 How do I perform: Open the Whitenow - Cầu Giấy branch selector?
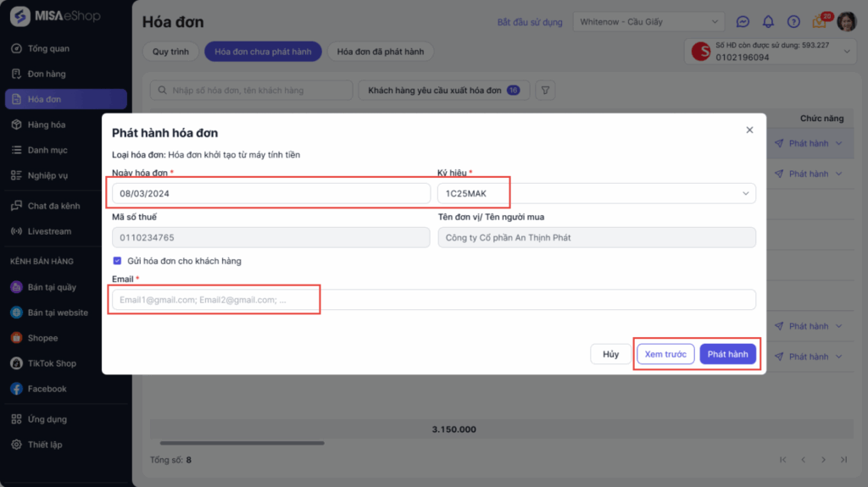(x=648, y=21)
